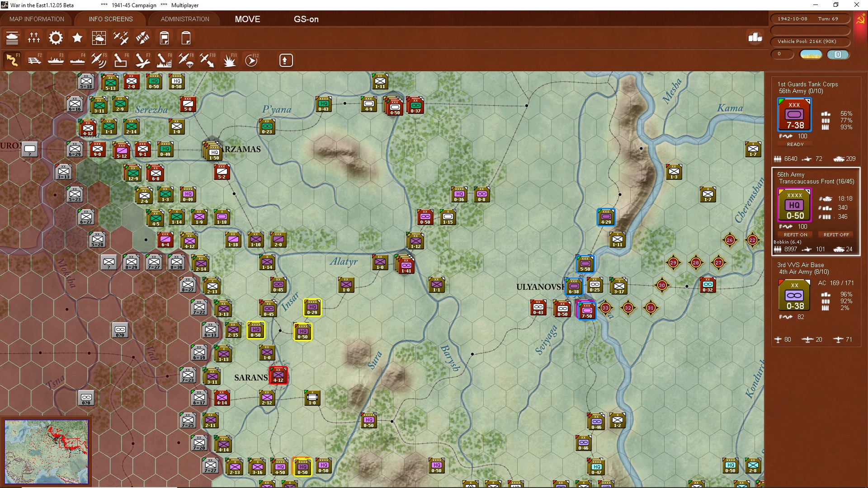
Task: Select the 56th Army HQ 0-50 counter in panel
Action: point(794,206)
